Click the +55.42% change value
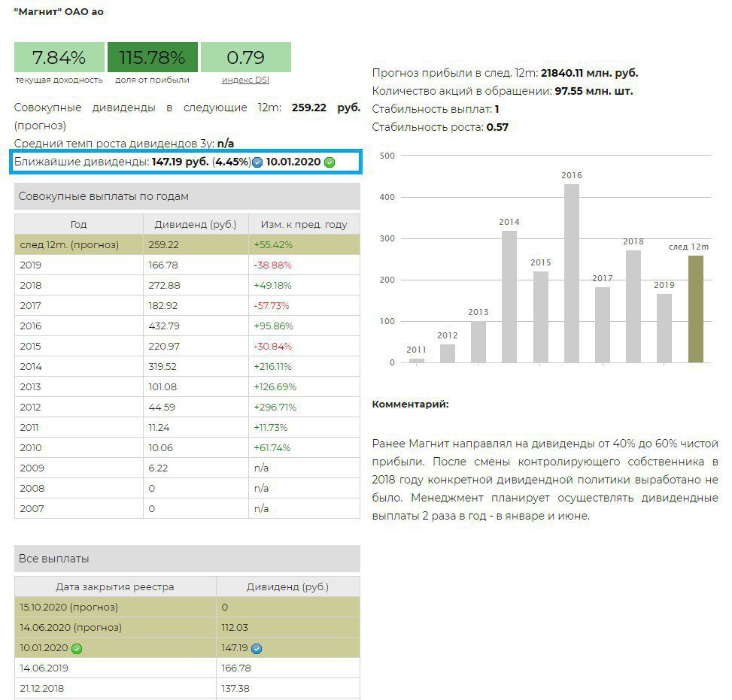 tap(273, 244)
